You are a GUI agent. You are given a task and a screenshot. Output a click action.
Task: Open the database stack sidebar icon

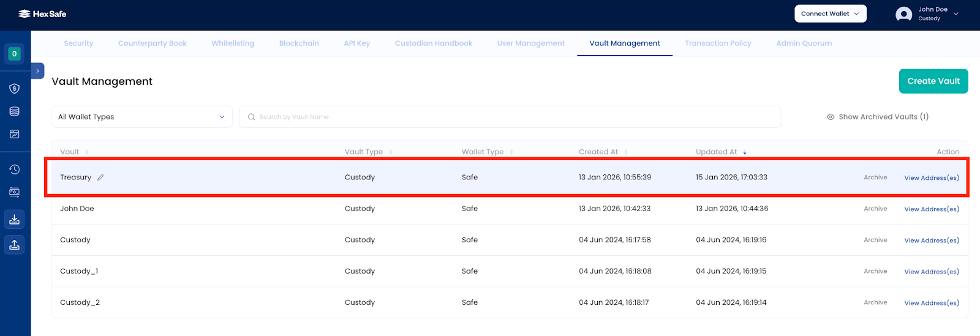coord(15,111)
